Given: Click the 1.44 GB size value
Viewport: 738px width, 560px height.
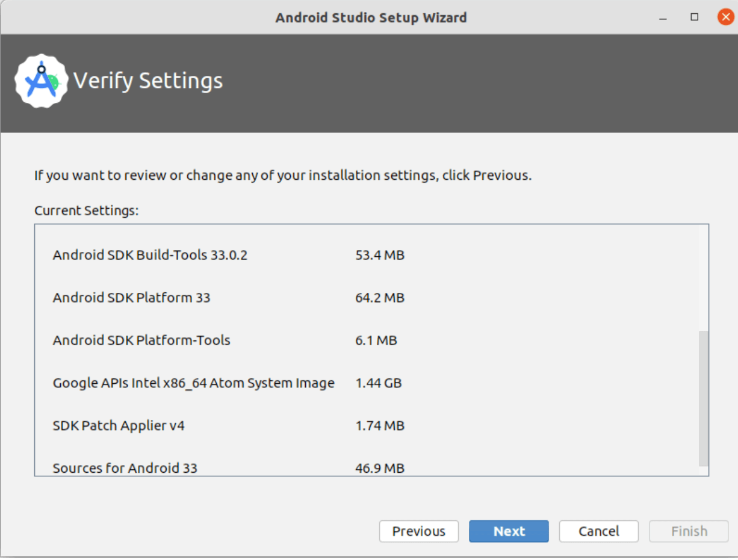Looking at the screenshot, I should pyautogui.click(x=378, y=383).
